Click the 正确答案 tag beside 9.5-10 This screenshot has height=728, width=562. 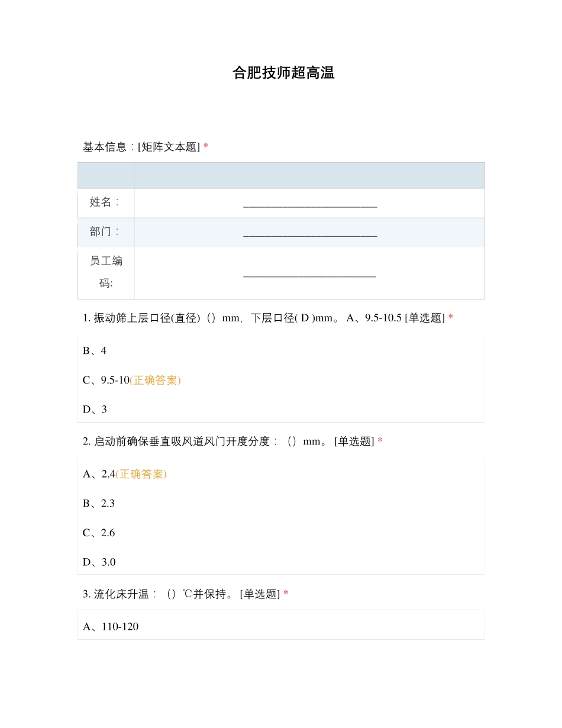[155, 380]
